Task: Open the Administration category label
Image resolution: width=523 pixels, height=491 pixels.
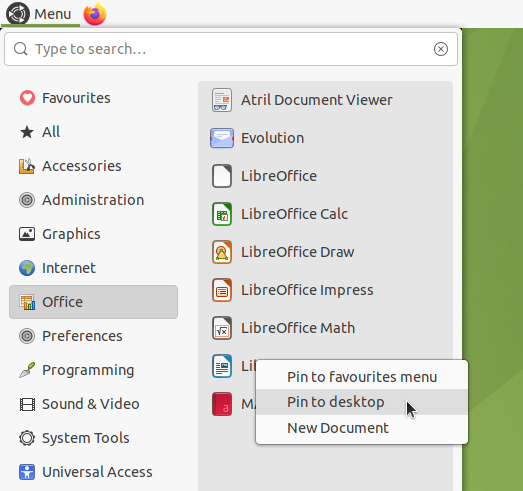Action: coord(93,200)
